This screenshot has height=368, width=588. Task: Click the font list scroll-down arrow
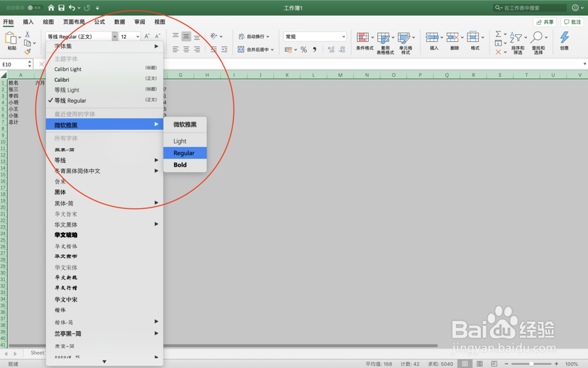104,362
